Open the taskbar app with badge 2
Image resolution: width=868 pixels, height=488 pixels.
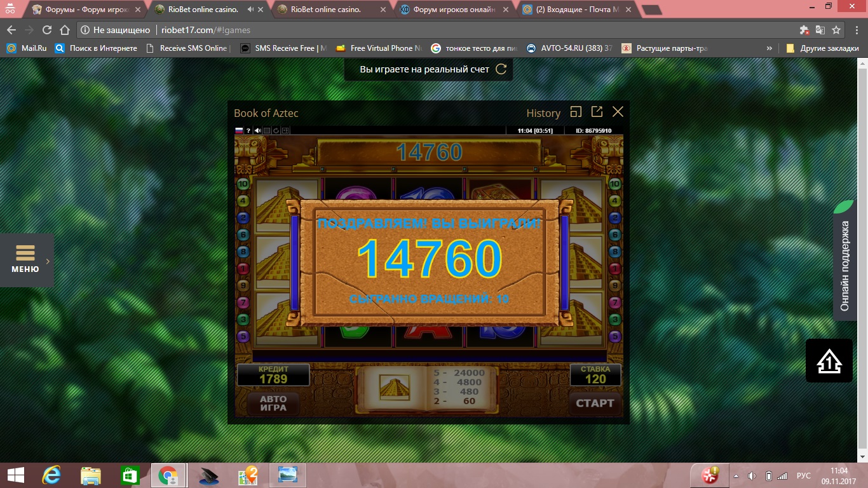pos(247,475)
